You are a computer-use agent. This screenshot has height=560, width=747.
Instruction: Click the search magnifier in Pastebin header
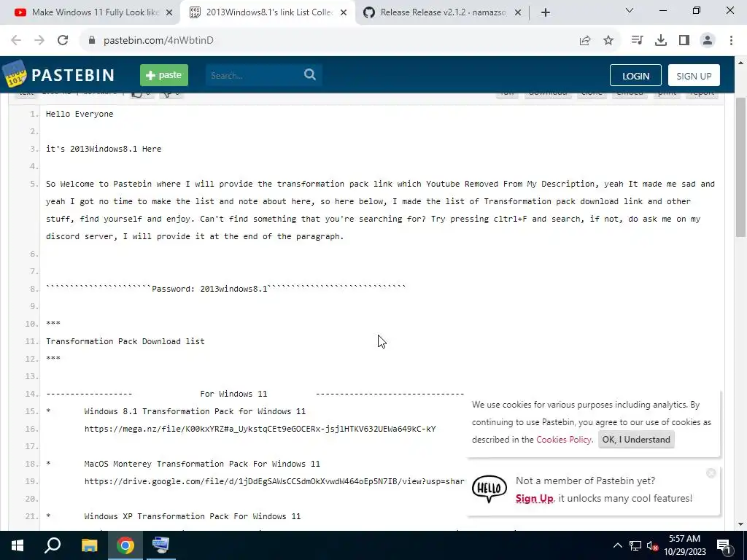click(309, 75)
